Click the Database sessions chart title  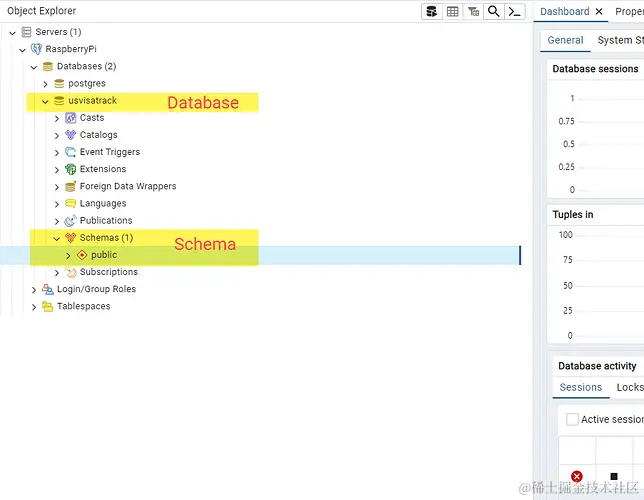pos(595,69)
